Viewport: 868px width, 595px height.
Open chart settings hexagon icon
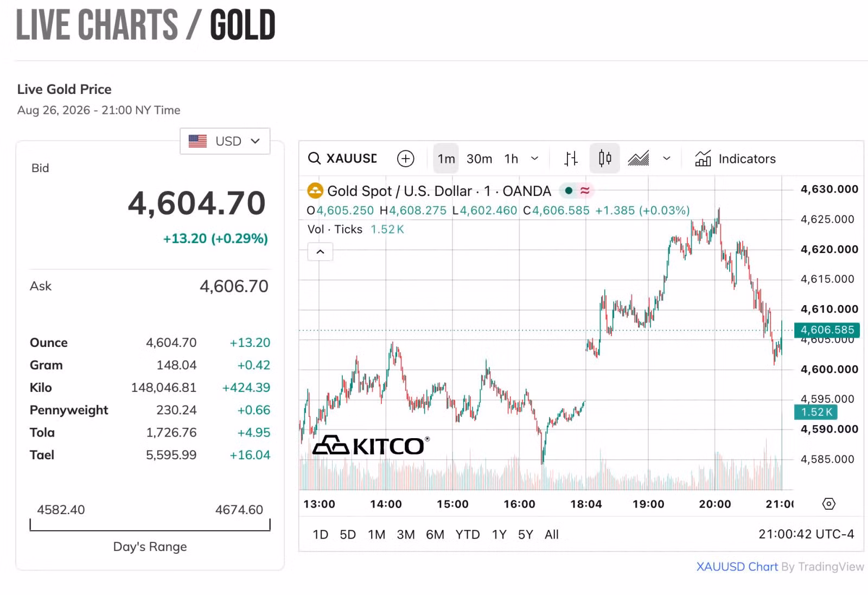click(829, 504)
